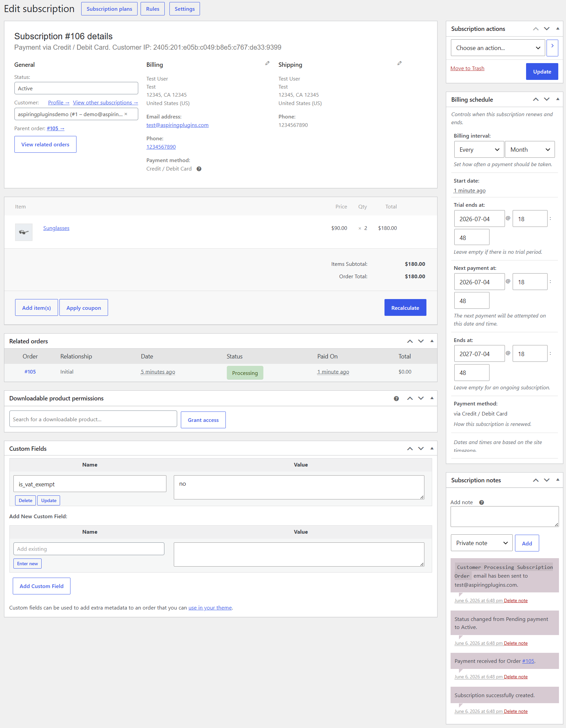Click the Update subscription button
The image size is (566, 728).
[x=542, y=71]
